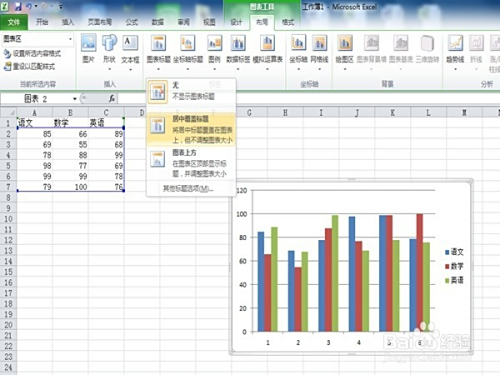Choose 无 to hide the chart title
Screen dimensions: 500x375
191,92
